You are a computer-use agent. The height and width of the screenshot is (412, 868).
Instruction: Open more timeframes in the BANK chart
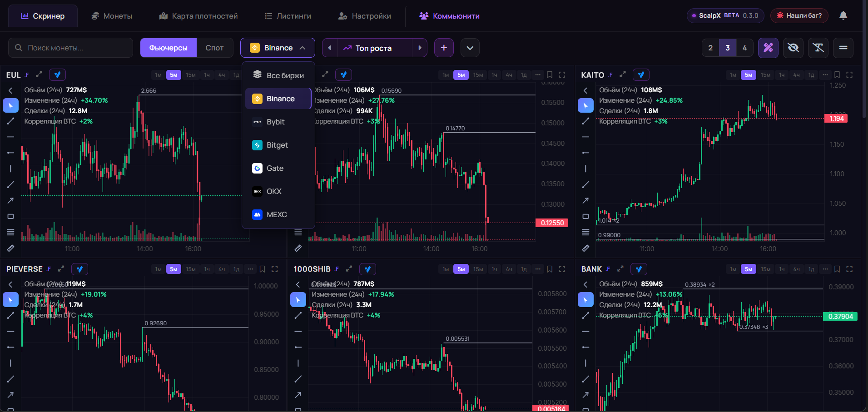(x=825, y=269)
